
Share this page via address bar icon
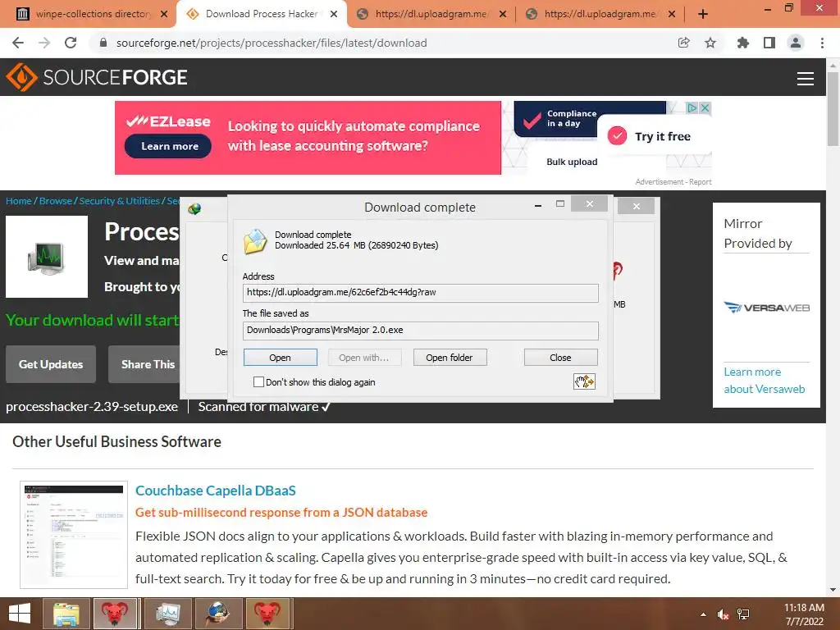[x=683, y=43]
